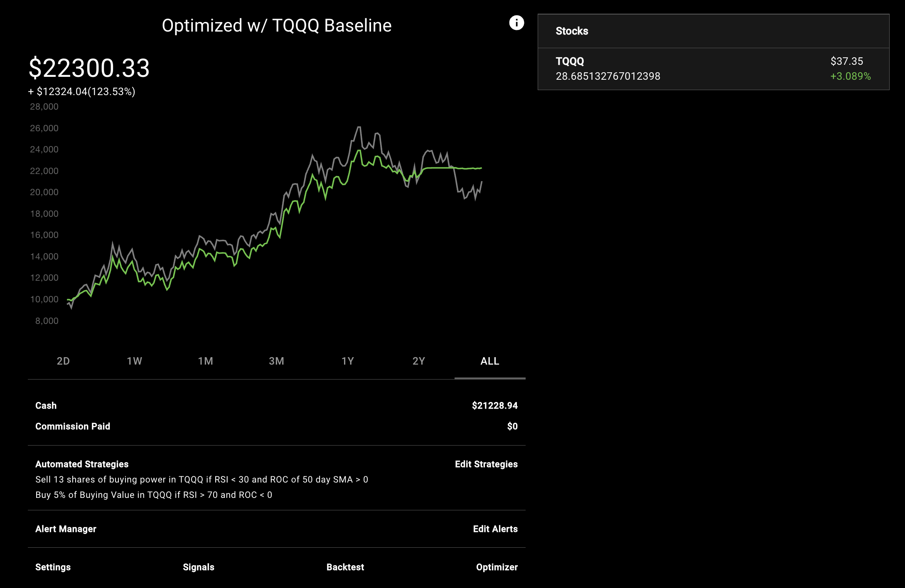Image resolution: width=905 pixels, height=588 pixels.
Task: Show the 2Y chart range
Action: tap(419, 361)
